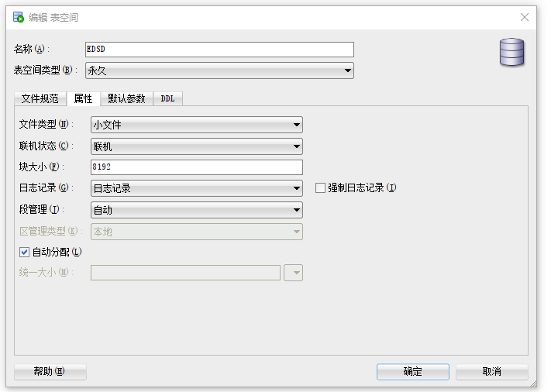Screen dimensions: 551x392
Task: Click the database cylinder icon
Action: (511, 52)
